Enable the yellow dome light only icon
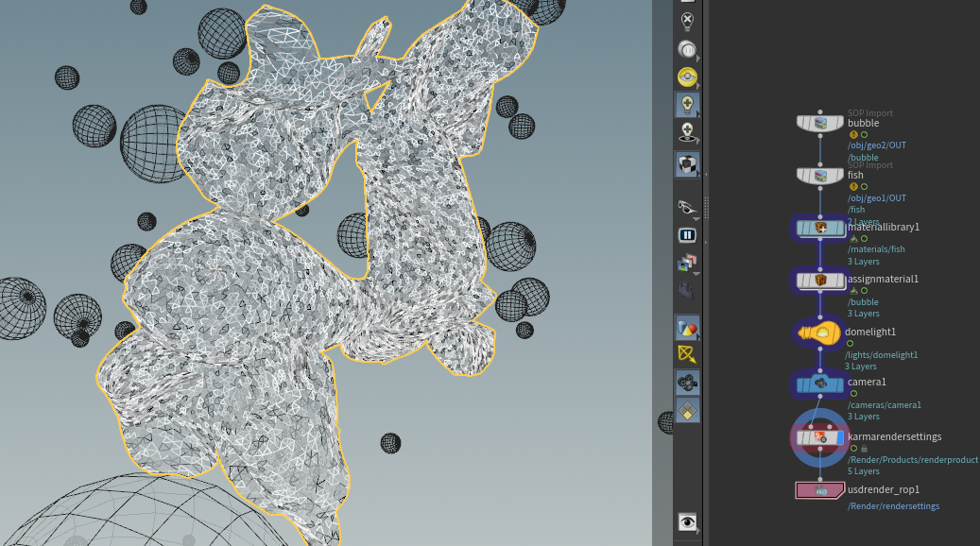Screen dimensions: 980x546 (x=687, y=77)
